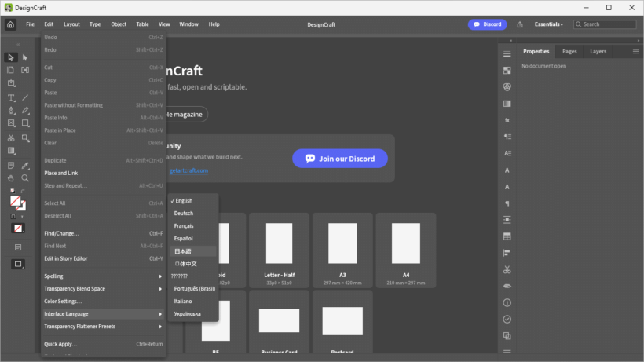The image size is (644, 362).
Task: Choose Edit in Story Editor entry
Action: point(103,258)
